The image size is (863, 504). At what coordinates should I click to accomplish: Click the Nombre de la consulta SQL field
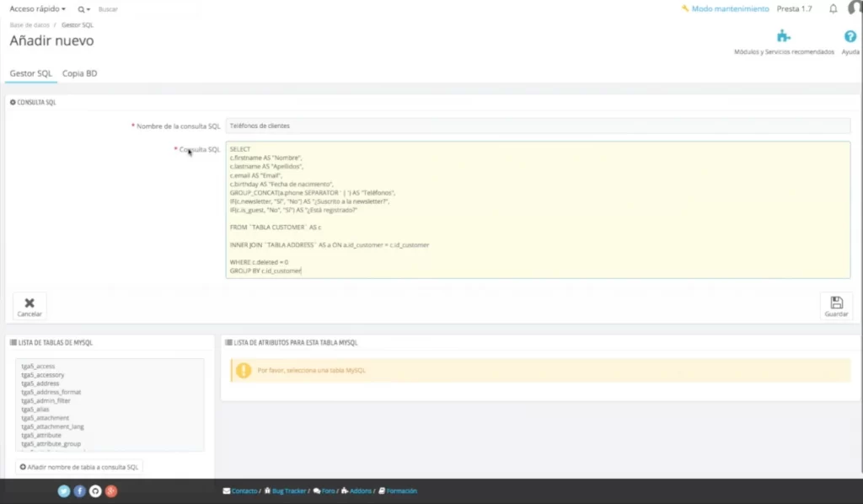539,125
